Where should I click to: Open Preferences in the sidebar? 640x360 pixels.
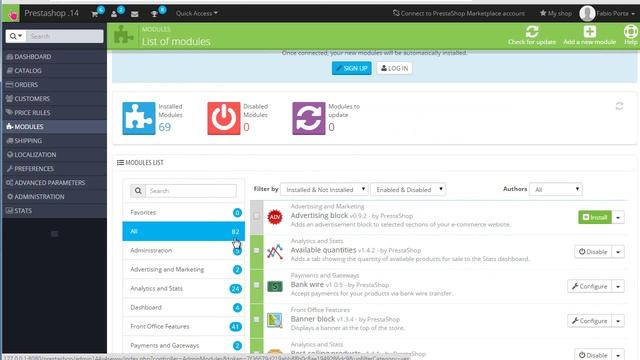tap(54, 169)
